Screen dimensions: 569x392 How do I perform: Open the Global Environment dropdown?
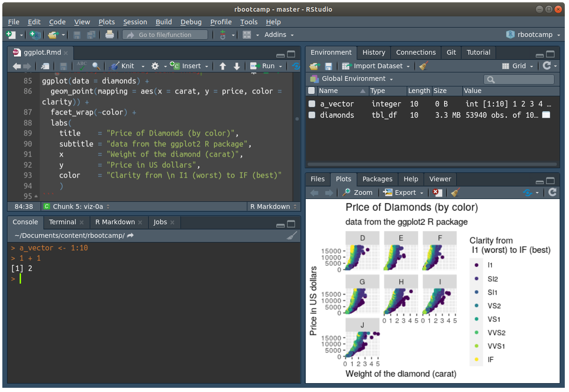(x=351, y=78)
